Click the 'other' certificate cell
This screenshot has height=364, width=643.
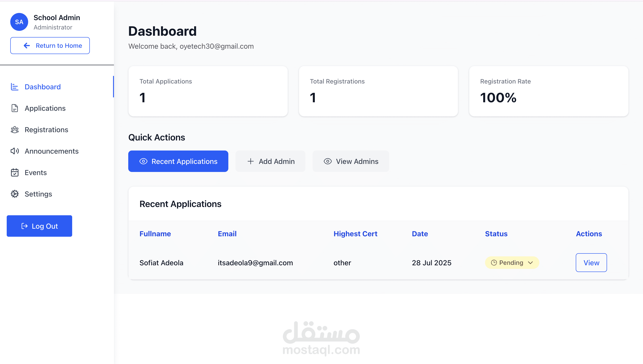[x=342, y=263]
